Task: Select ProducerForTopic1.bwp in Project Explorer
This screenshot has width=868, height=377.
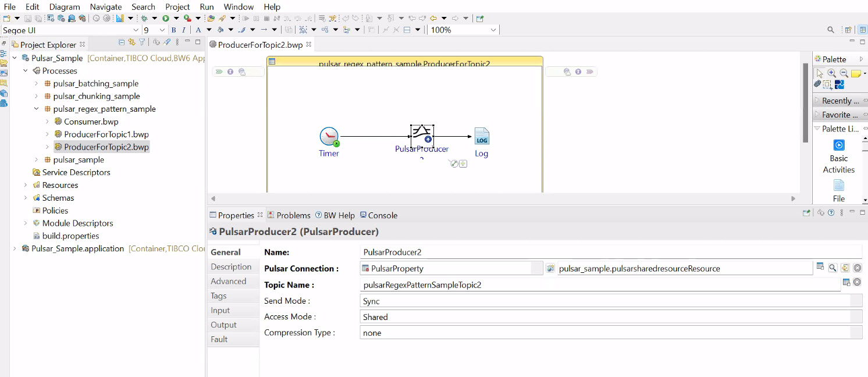Action: point(106,134)
